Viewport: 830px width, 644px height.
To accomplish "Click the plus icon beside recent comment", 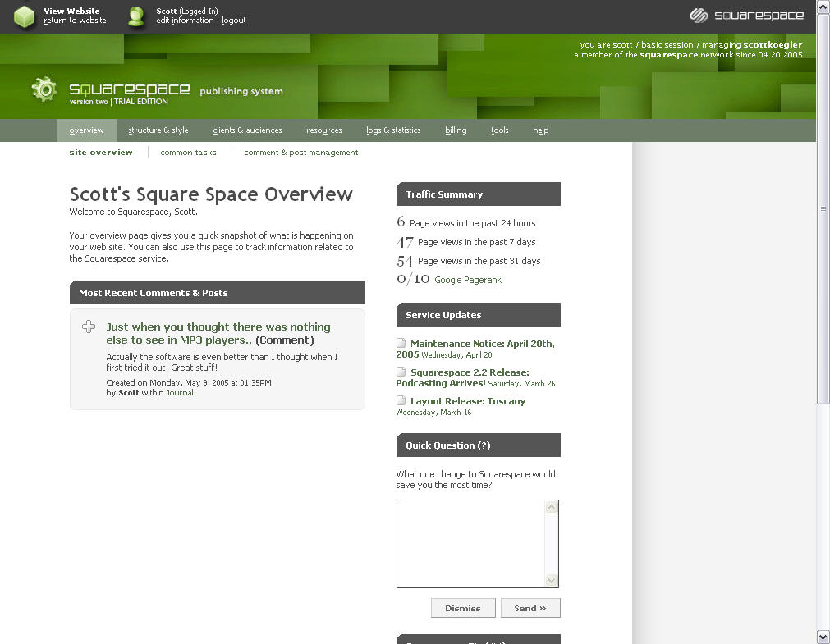I will [x=89, y=327].
